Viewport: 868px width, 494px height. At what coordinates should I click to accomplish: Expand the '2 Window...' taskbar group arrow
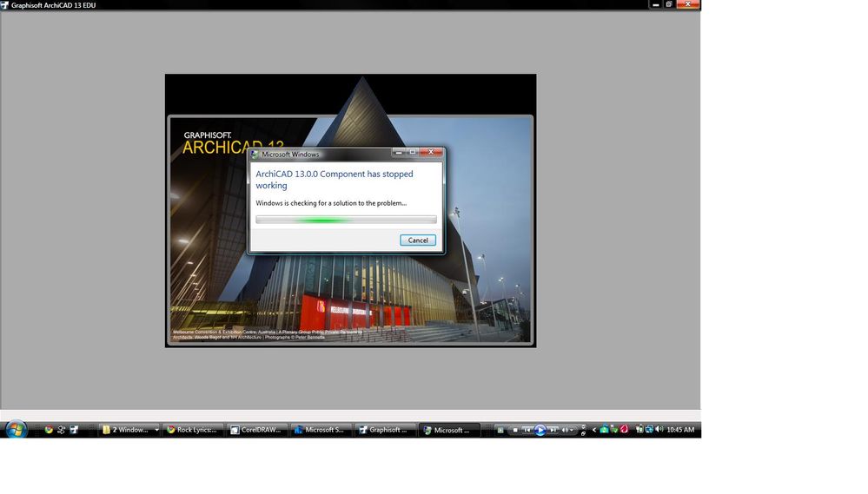pyautogui.click(x=156, y=430)
